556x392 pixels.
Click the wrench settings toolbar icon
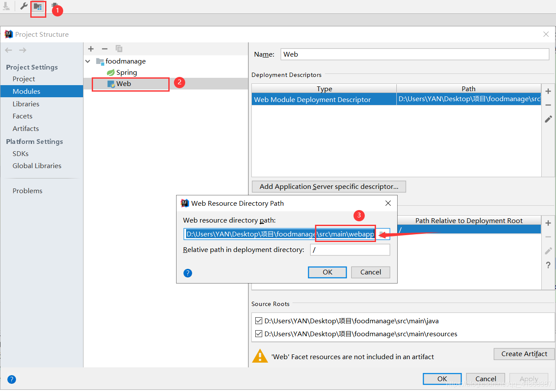(24, 6)
